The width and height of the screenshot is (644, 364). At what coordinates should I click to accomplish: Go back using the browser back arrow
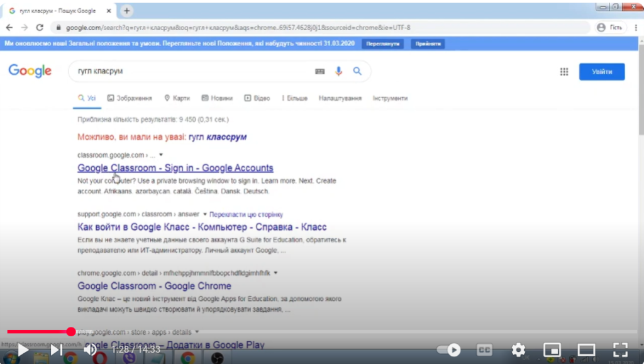9,28
